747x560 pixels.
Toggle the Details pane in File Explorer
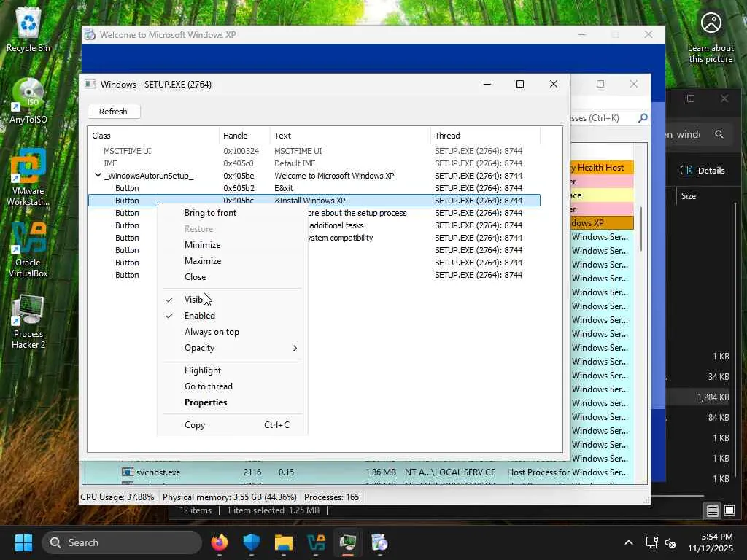coord(703,171)
